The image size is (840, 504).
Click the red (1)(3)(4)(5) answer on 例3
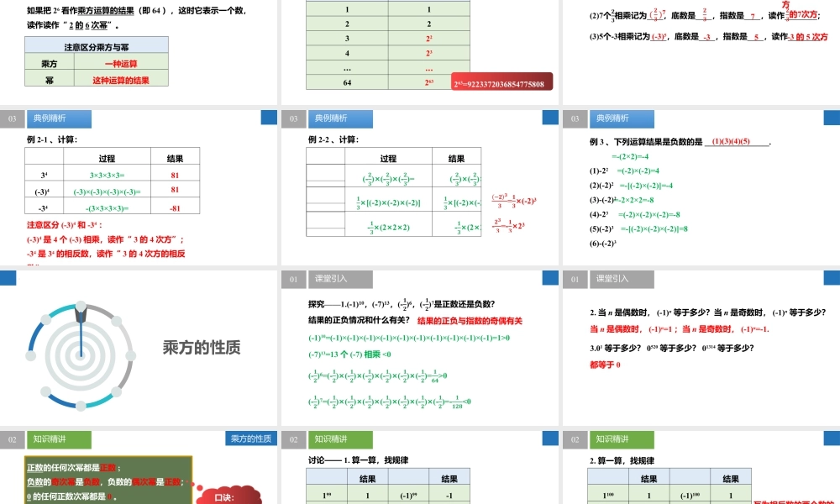pyautogui.click(x=731, y=141)
